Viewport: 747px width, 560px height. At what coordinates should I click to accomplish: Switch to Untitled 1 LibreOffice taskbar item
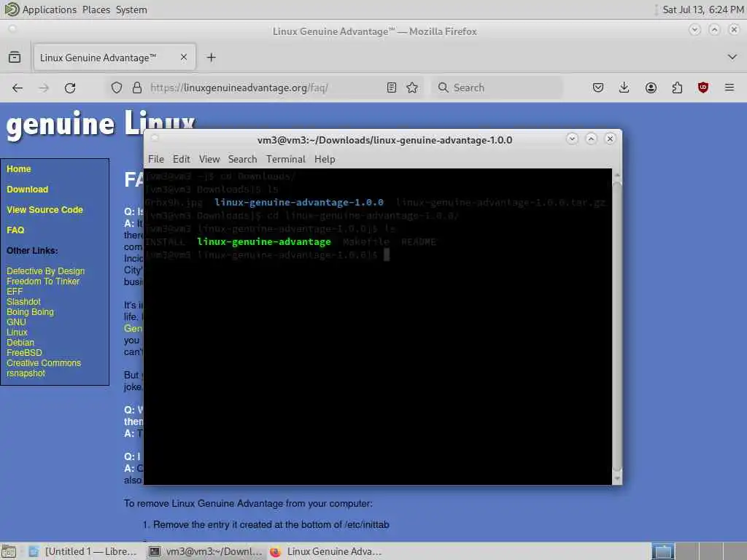[x=83, y=551]
